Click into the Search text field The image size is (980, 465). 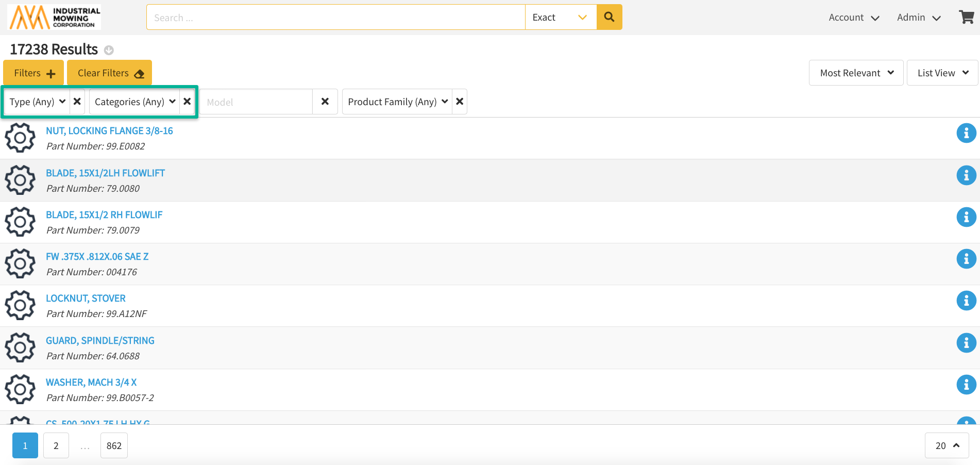335,18
